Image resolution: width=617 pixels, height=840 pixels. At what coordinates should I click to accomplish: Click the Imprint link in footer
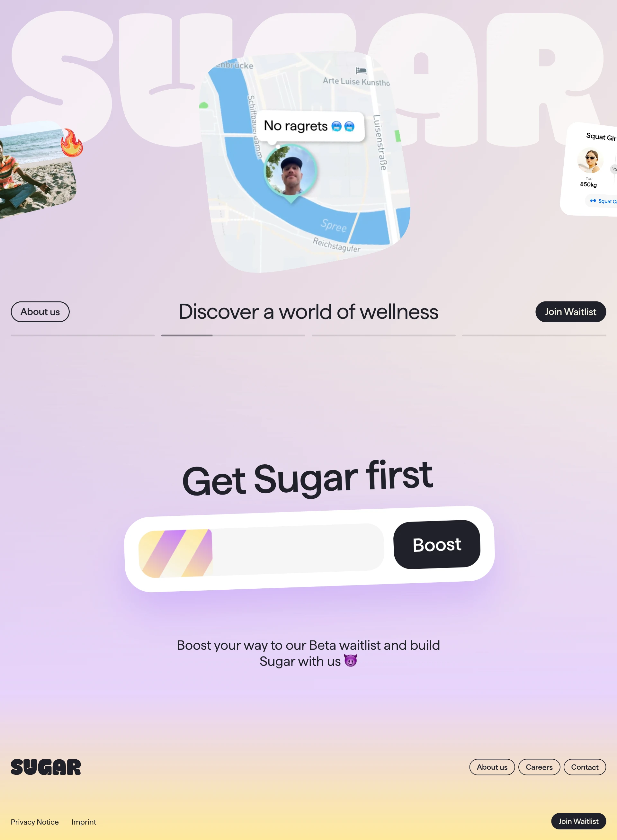click(84, 822)
